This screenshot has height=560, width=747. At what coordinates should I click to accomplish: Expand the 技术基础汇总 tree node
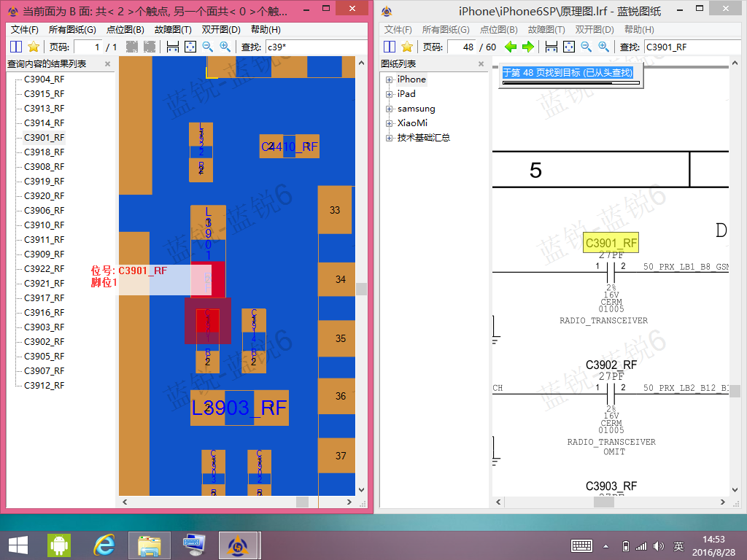click(x=390, y=138)
